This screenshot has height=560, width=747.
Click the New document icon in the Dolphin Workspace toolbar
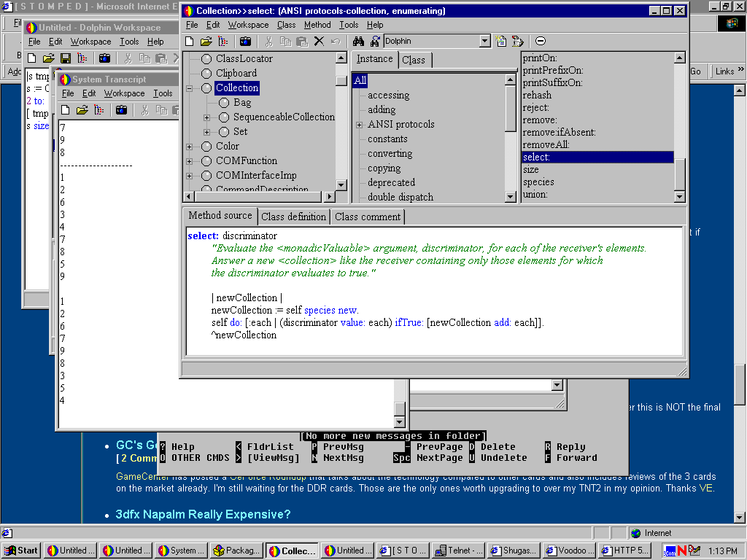32,58
